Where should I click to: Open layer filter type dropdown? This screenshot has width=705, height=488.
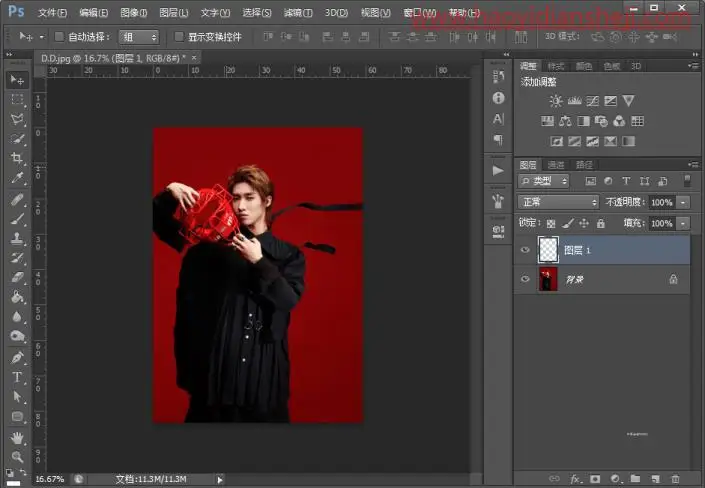(543, 181)
